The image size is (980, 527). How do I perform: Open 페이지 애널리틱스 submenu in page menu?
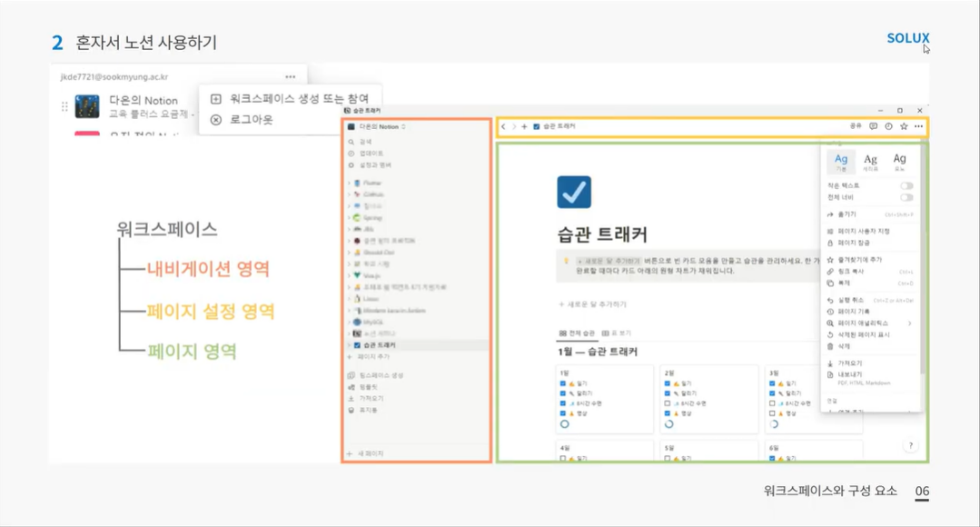(871, 323)
